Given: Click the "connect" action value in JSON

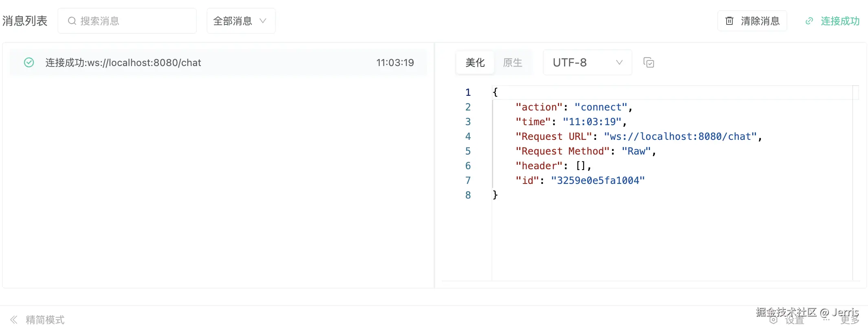Looking at the screenshot, I should click(601, 107).
